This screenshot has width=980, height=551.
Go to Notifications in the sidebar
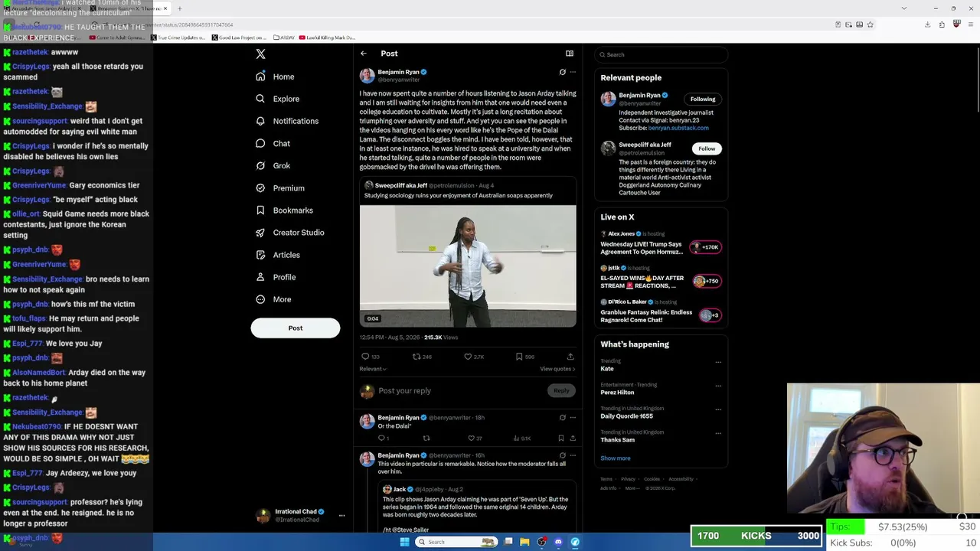(x=287, y=121)
